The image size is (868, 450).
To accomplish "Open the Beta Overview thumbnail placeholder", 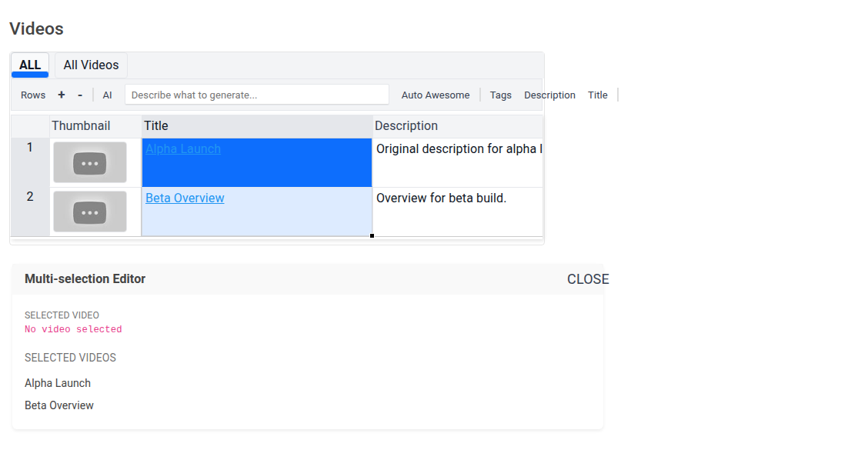I will (x=90, y=212).
